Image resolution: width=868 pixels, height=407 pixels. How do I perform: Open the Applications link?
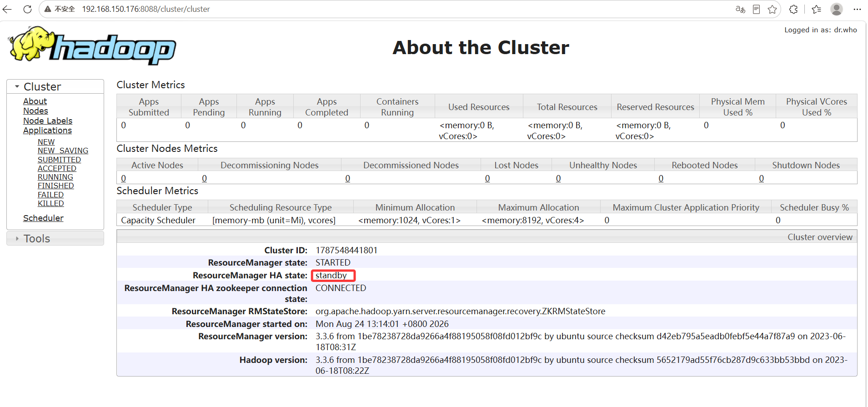tap(47, 131)
